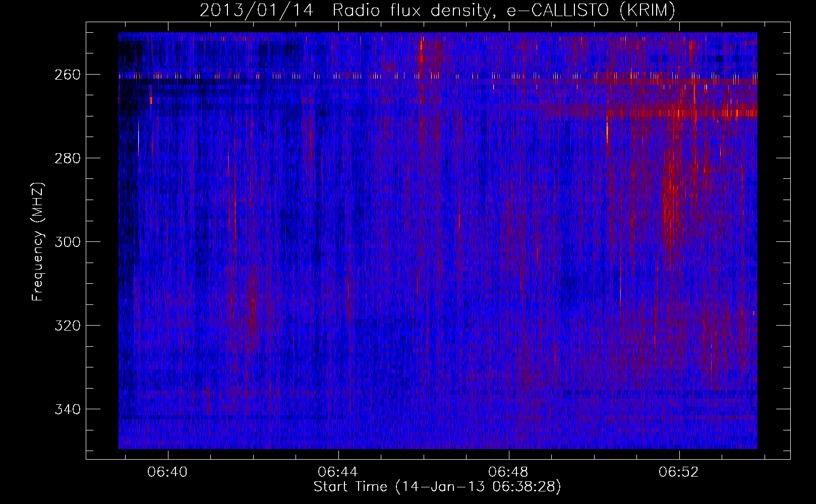Viewport: 816px width, 504px height.
Task: Click the 320 frequency tick label
Action: coord(68,326)
